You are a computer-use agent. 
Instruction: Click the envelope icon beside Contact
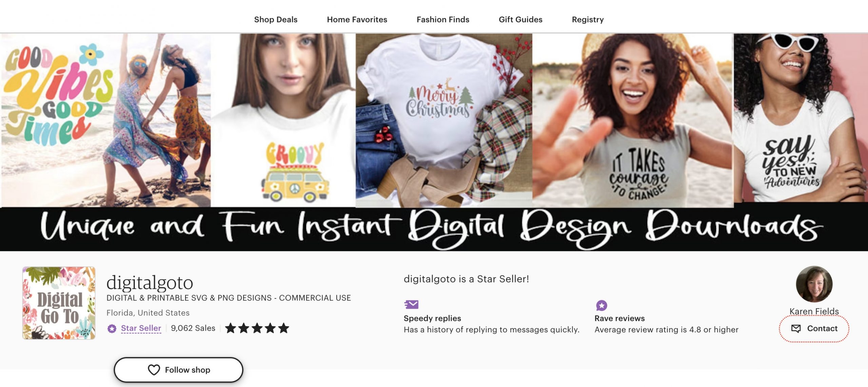coord(796,328)
